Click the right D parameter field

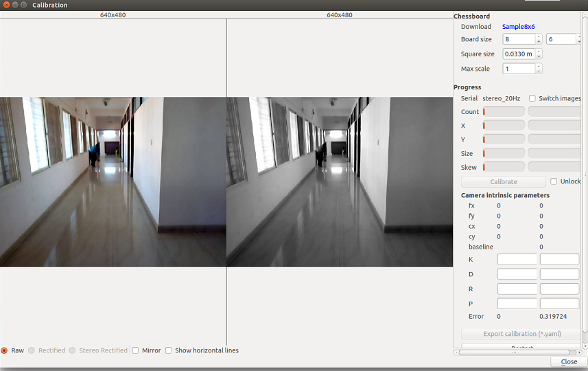pyautogui.click(x=559, y=274)
